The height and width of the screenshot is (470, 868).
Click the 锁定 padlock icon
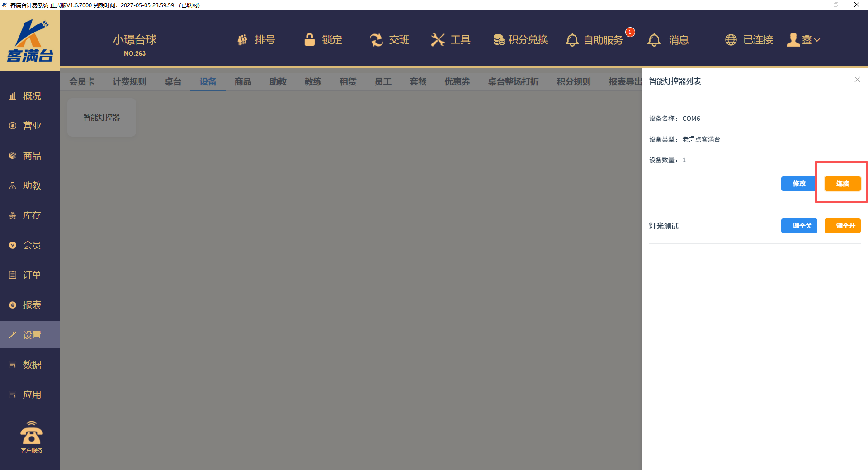(310, 40)
